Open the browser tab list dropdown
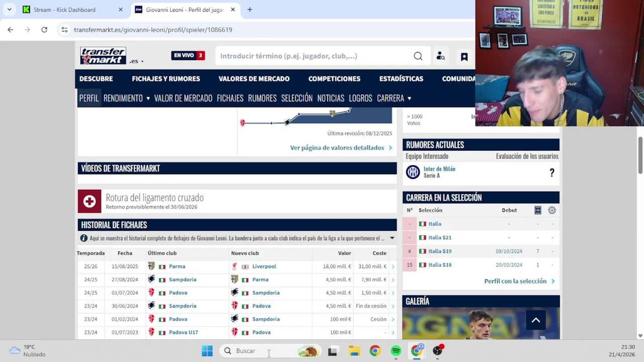The image size is (644, 362). click(9, 10)
